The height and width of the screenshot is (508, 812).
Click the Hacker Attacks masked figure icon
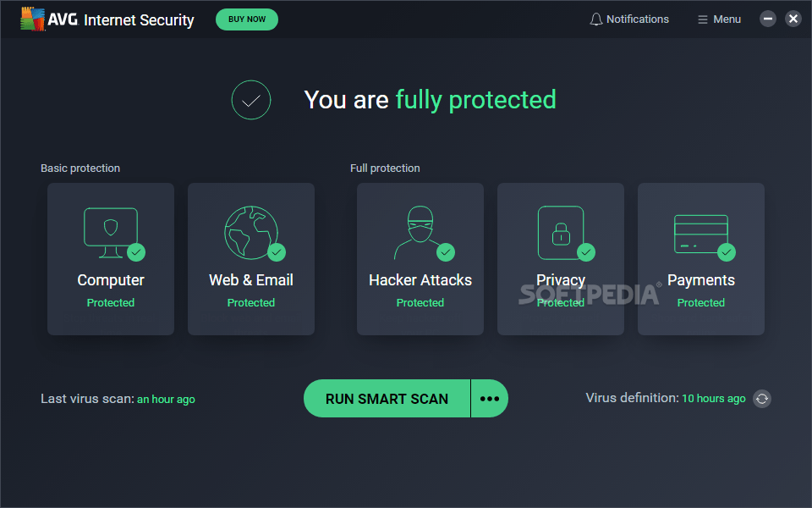(x=419, y=233)
